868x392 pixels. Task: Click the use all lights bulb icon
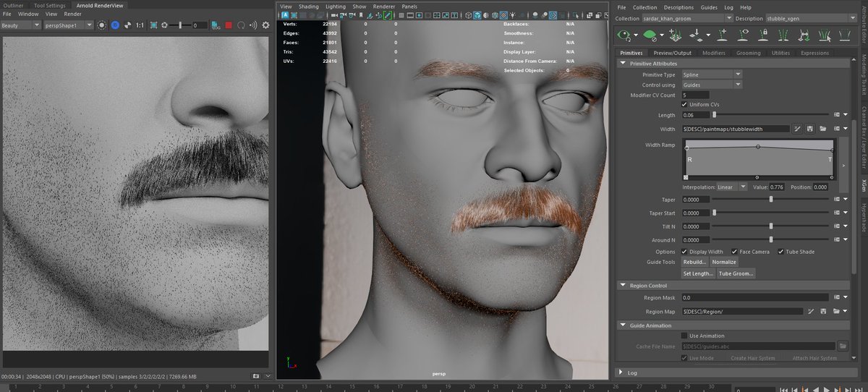(x=512, y=15)
